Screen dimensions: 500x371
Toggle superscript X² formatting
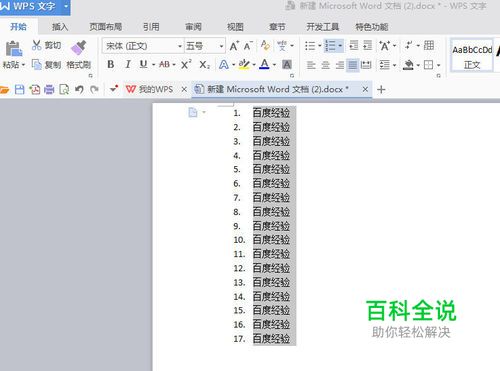coord(186,64)
